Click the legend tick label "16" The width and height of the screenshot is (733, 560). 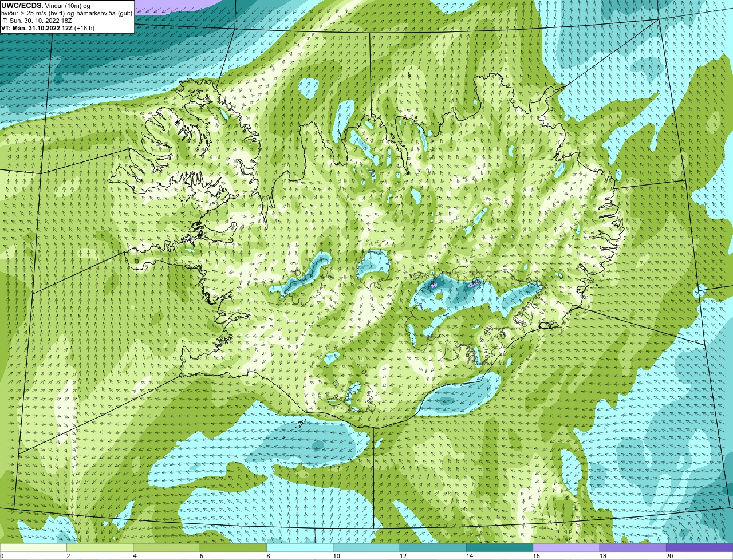536,556
